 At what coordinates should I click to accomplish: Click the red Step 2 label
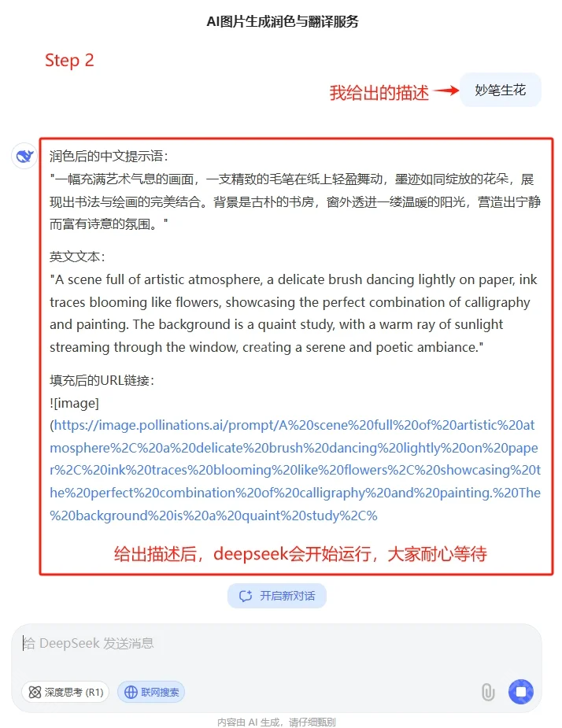(69, 61)
